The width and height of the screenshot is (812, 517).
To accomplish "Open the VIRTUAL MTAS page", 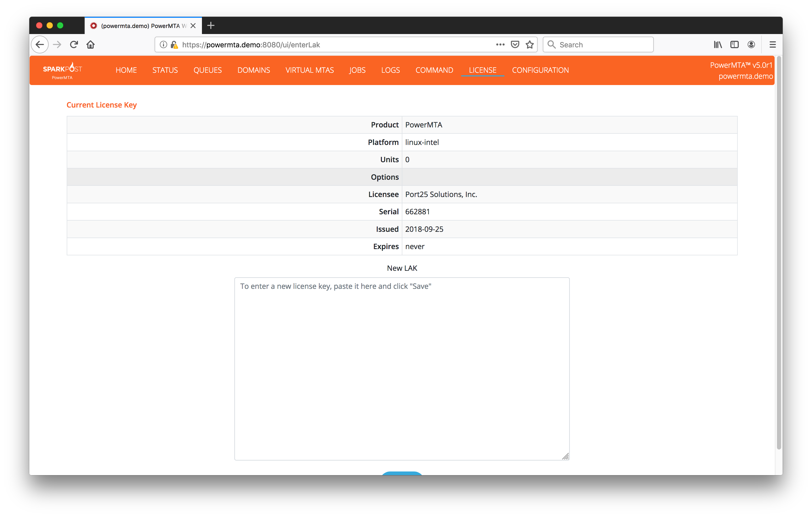I will (x=309, y=70).
